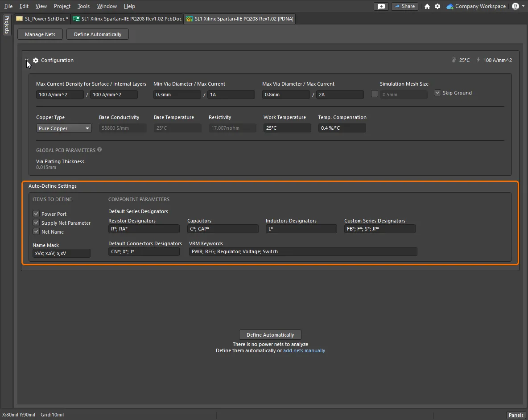Uncheck the Power Port checkbox
528x420 pixels.
[x=36, y=214]
